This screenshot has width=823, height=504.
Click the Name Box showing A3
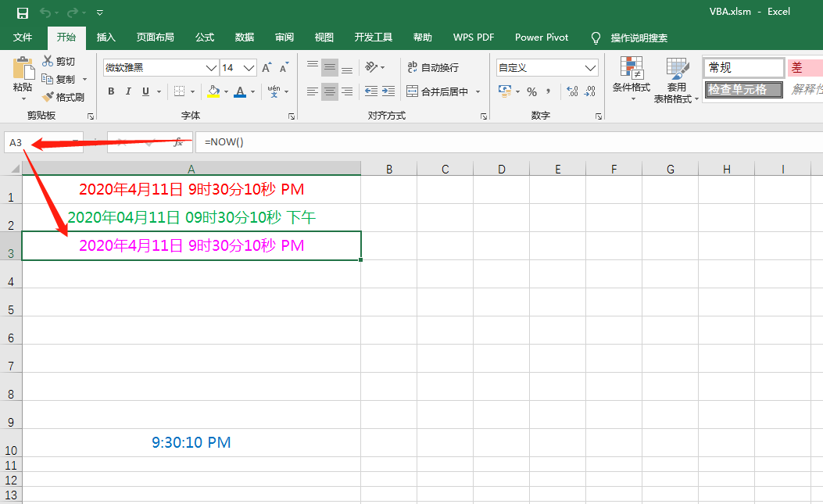coord(44,142)
